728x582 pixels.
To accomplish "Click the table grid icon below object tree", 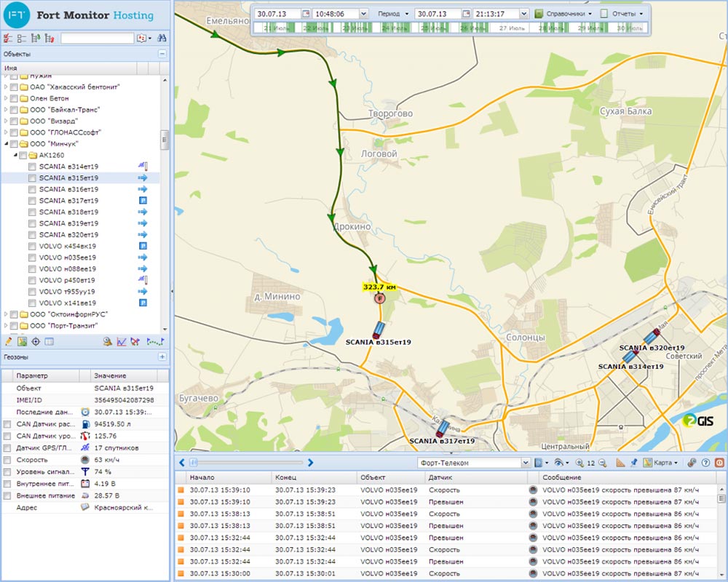I will point(49,342).
